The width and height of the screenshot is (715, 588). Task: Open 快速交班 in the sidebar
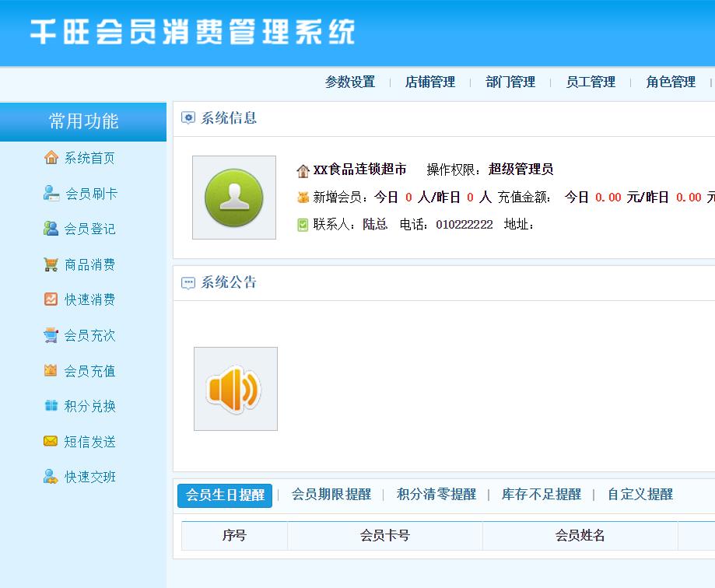click(x=89, y=478)
